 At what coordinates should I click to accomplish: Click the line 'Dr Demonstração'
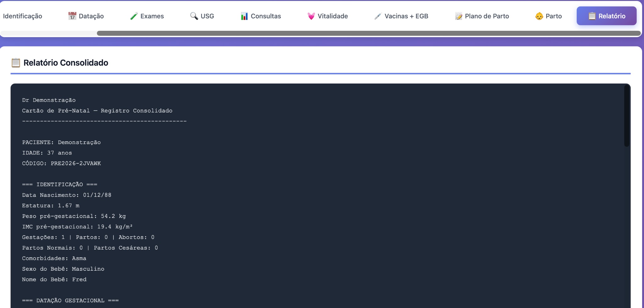pos(49,100)
